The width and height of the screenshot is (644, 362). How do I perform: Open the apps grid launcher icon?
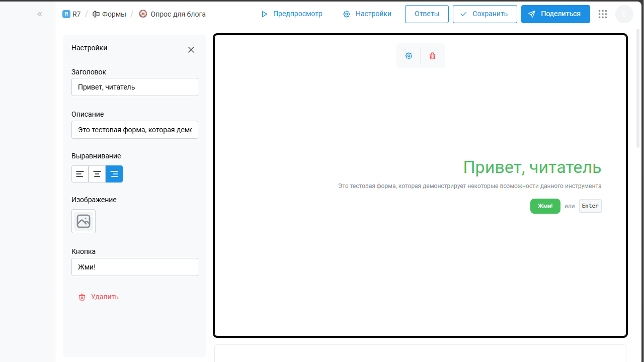coord(603,14)
